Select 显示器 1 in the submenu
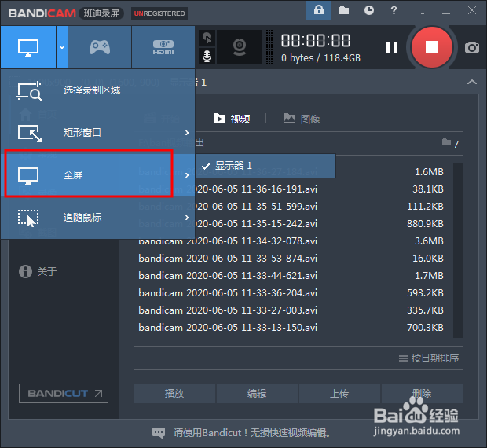The image size is (487, 448). (265, 166)
